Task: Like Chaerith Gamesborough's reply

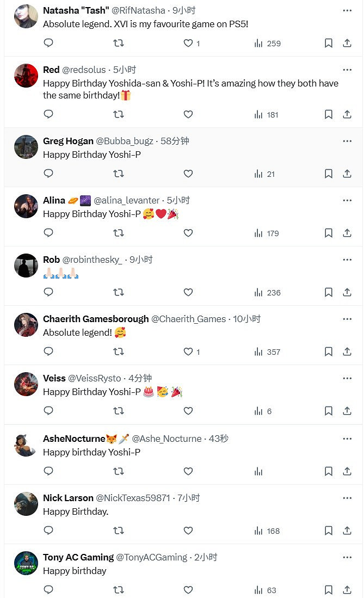Action: click(x=188, y=352)
